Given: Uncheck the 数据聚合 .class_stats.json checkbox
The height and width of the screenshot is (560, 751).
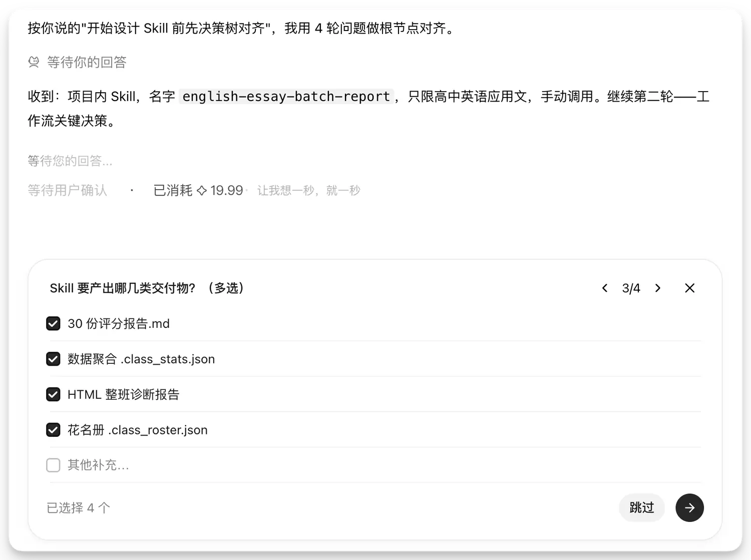Looking at the screenshot, I should 53,359.
